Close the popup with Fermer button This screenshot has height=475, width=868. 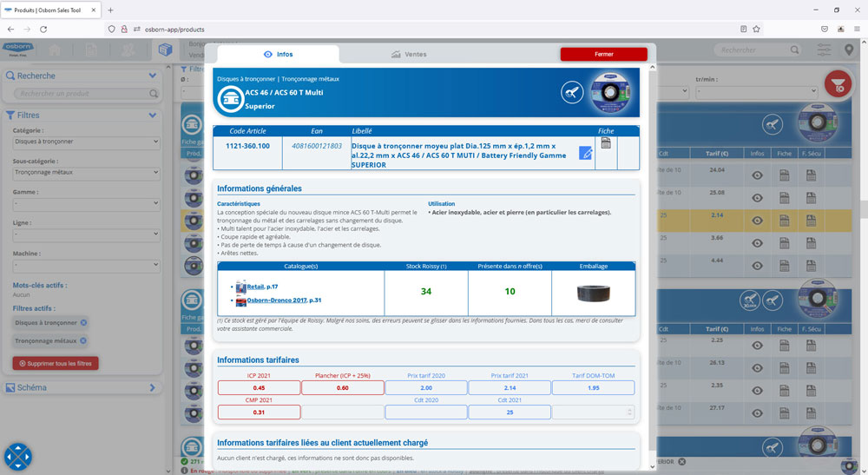pyautogui.click(x=604, y=54)
